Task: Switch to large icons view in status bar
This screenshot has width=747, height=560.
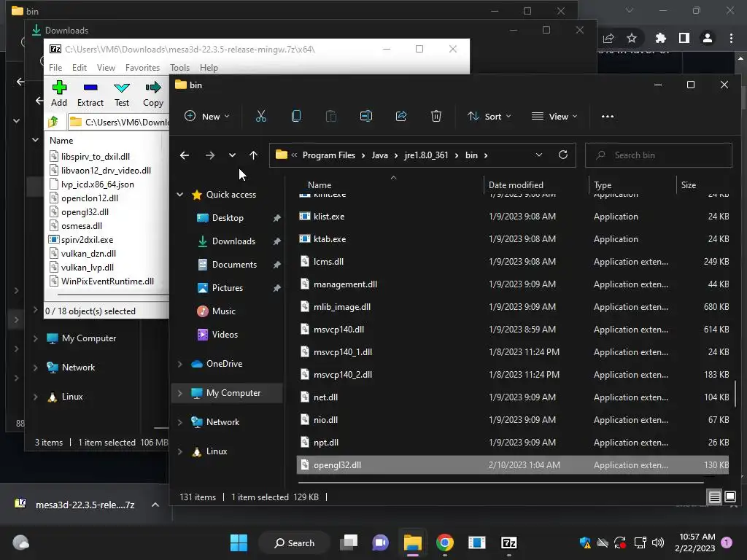Action: [729, 497]
